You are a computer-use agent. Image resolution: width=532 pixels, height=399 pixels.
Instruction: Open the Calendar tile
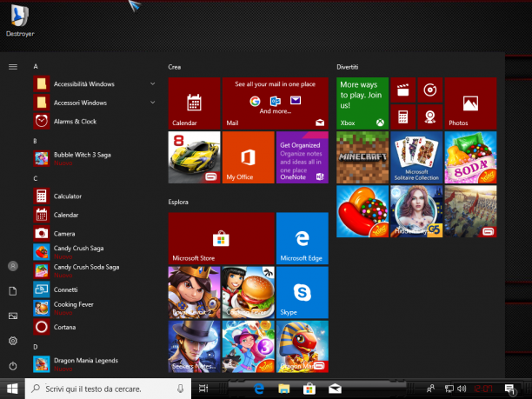[x=194, y=103]
